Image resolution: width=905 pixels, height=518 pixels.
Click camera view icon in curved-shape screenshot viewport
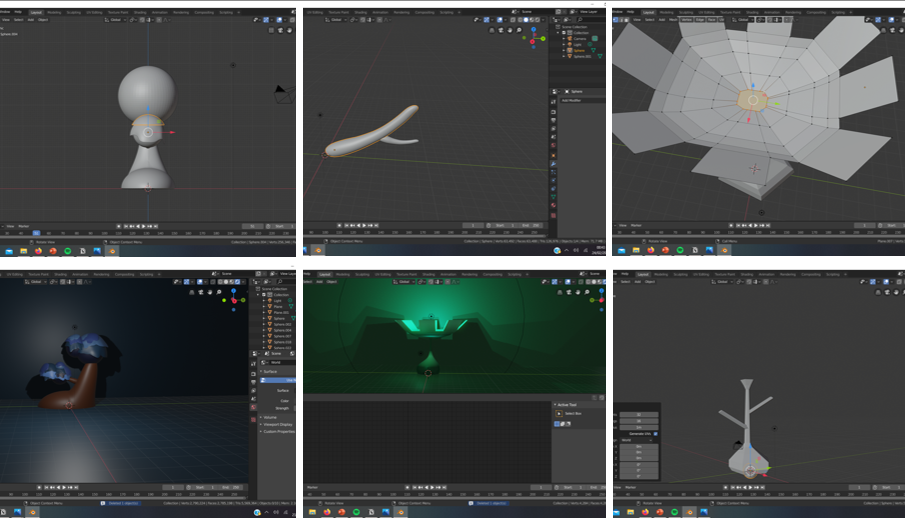click(x=501, y=30)
